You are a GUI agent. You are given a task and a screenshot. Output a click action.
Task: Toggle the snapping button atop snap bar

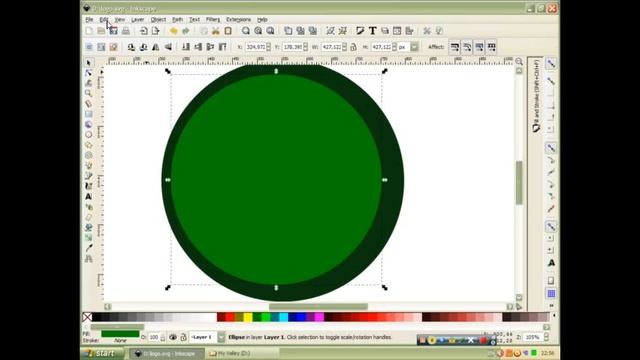click(x=551, y=64)
